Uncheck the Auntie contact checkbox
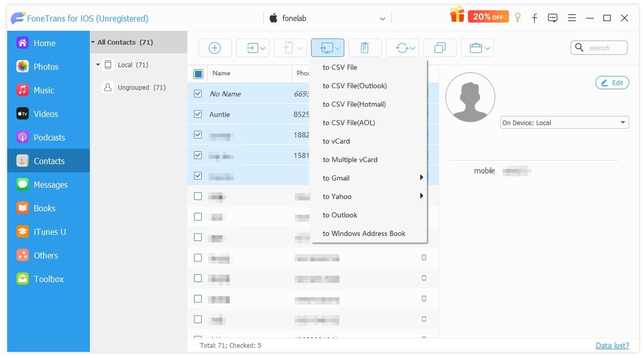 [198, 114]
